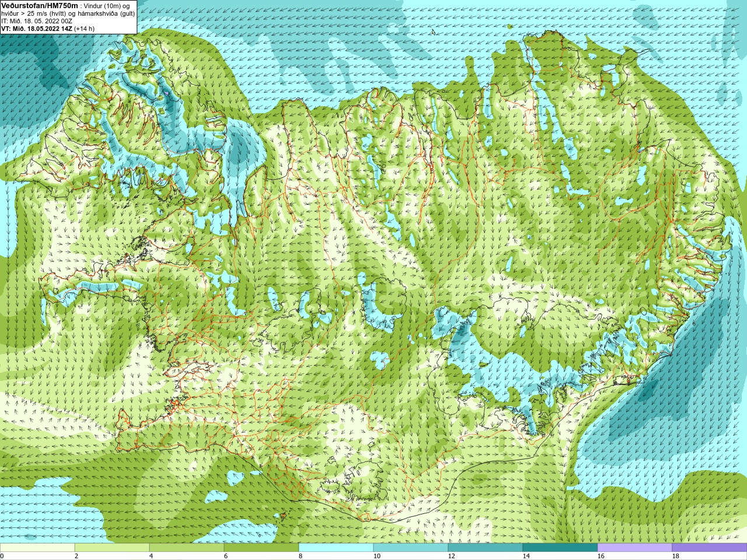Click the legend scale label "16"
Image resolution: width=747 pixels, height=560 pixels.
pos(601,556)
